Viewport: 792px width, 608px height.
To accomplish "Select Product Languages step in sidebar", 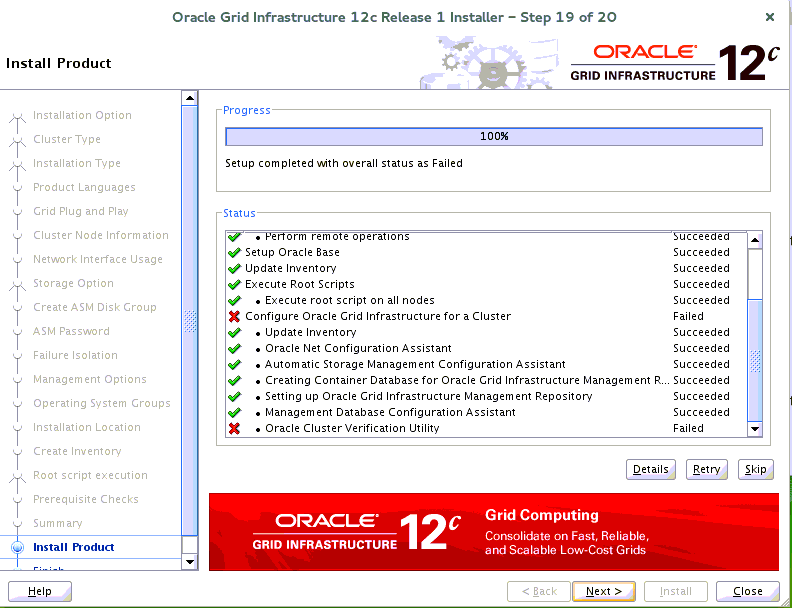I will point(84,187).
